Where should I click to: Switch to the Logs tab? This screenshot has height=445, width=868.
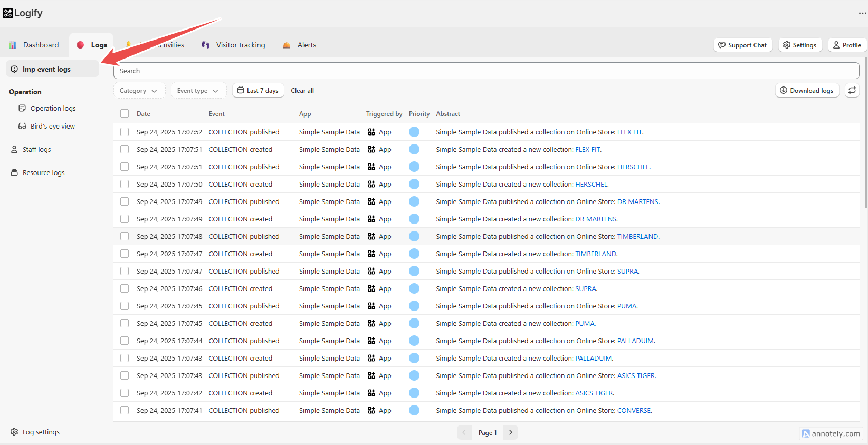tap(92, 45)
